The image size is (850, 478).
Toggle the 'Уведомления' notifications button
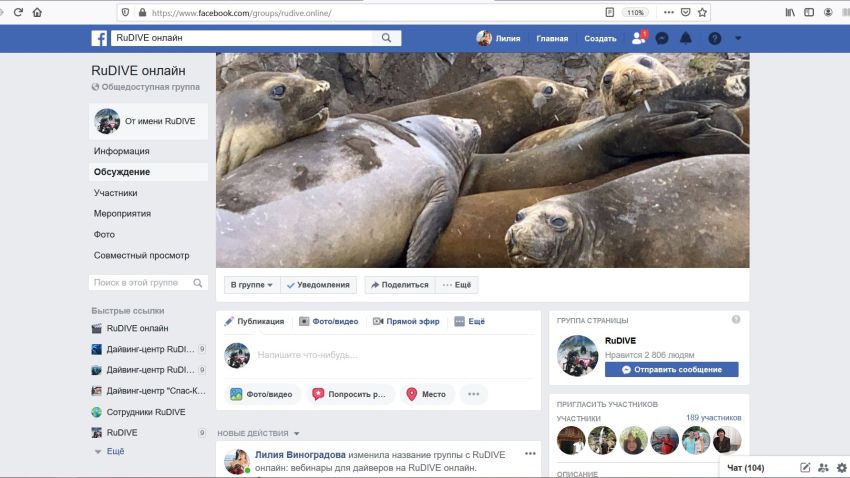click(318, 285)
